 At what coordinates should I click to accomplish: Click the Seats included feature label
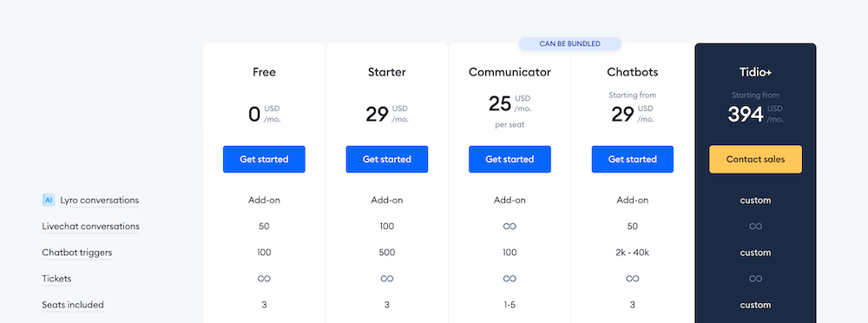pyautogui.click(x=73, y=305)
